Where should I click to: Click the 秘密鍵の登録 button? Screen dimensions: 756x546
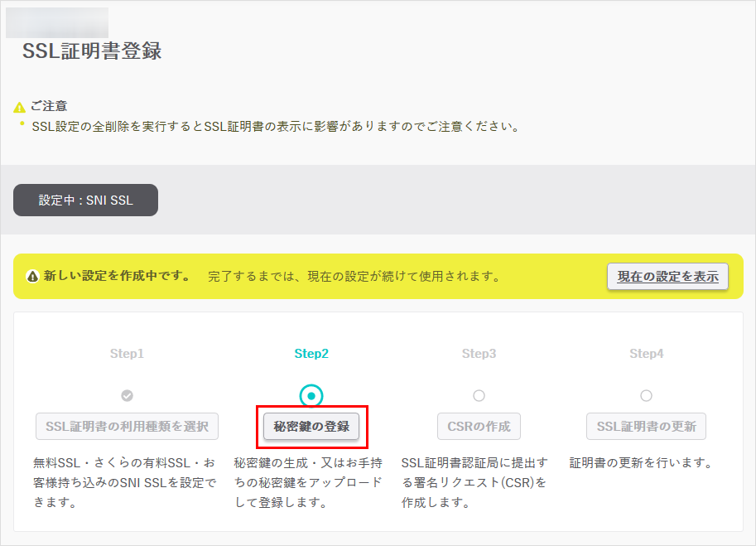pyautogui.click(x=311, y=426)
